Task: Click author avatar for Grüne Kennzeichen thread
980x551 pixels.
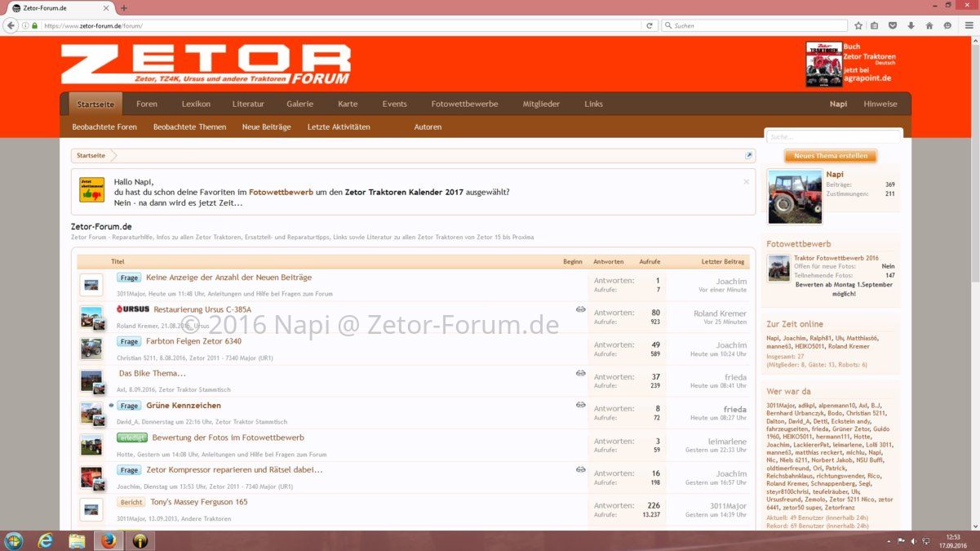Action: click(91, 413)
